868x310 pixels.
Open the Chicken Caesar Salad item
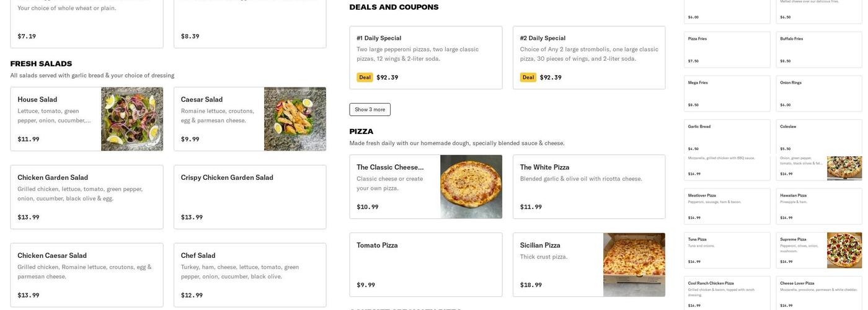(87, 275)
